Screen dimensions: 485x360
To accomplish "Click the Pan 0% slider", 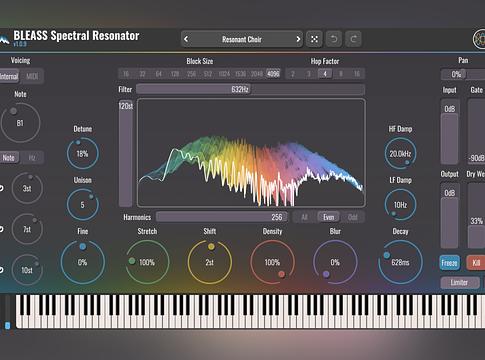I will (x=463, y=74).
